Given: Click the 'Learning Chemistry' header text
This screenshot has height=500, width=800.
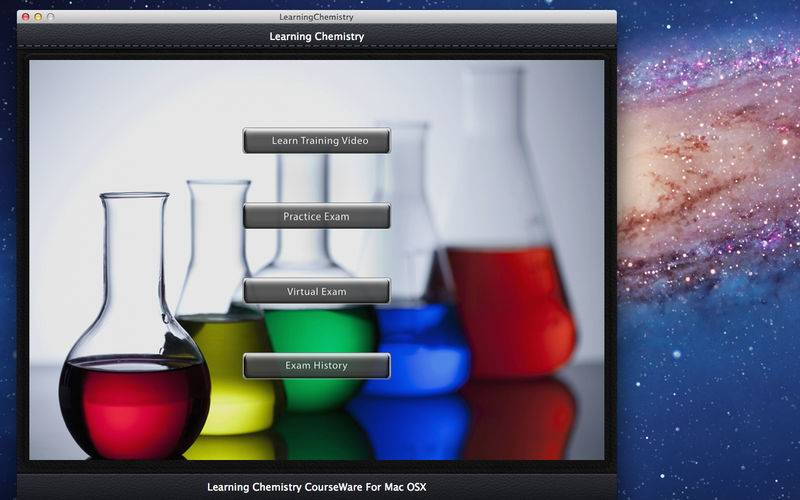Looking at the screenshot, I should tap(316, 37).
